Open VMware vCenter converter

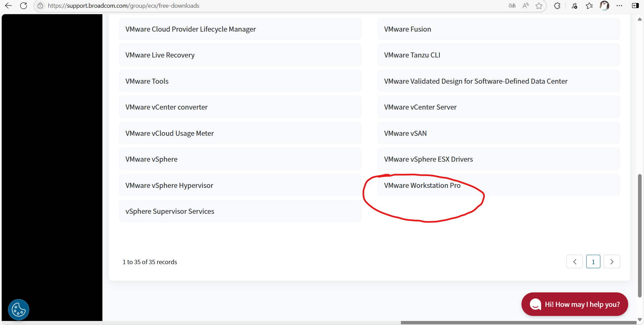pyautogui.click(x=240, y=107)
